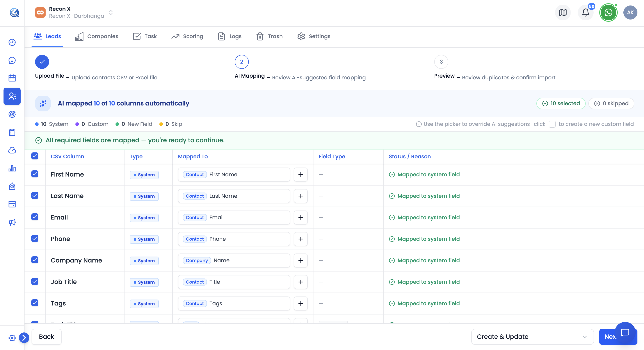Open the floating chat widget button
644x350 pixels.
coord(625,332)
